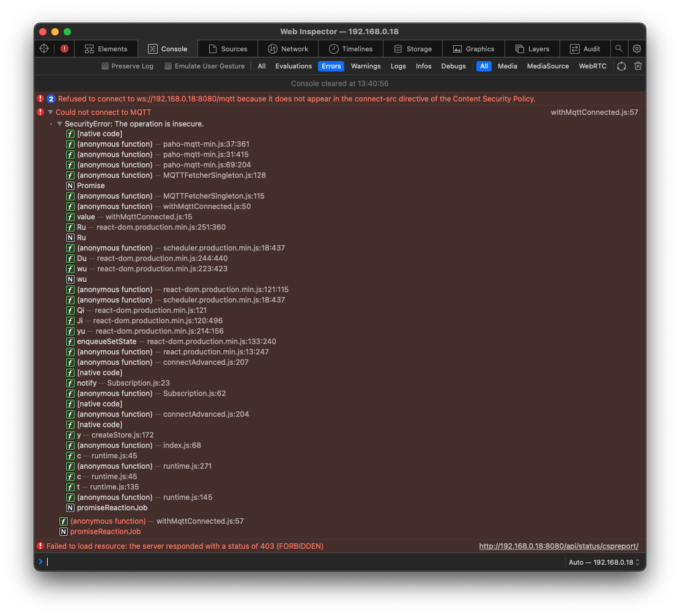
Task: Open Web Inspector search
Action: pyautogui.click(x=619, y=49)
